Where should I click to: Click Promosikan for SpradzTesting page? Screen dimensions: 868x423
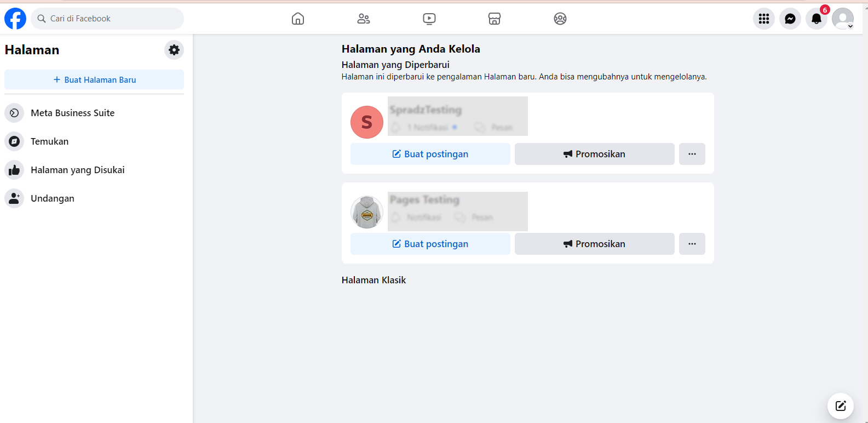(x=594, y=154)
